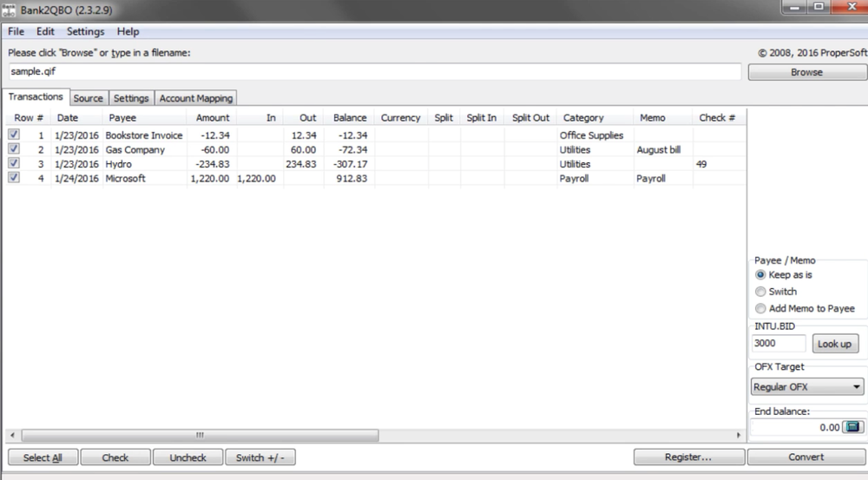868x480 pixels.
Task: Click the Bank2QBO app icon in title bar
Action: (9, 10)
